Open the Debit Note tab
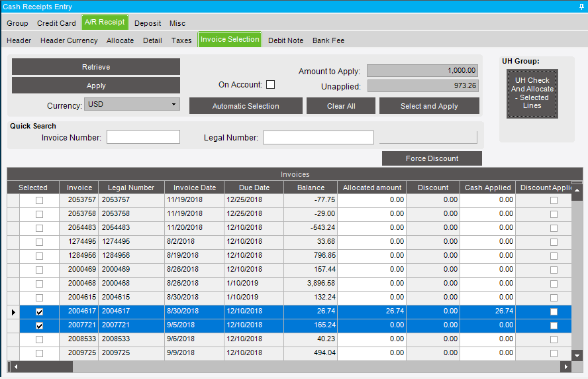Viewport: 588px width, 379px height. click(285, 40)
